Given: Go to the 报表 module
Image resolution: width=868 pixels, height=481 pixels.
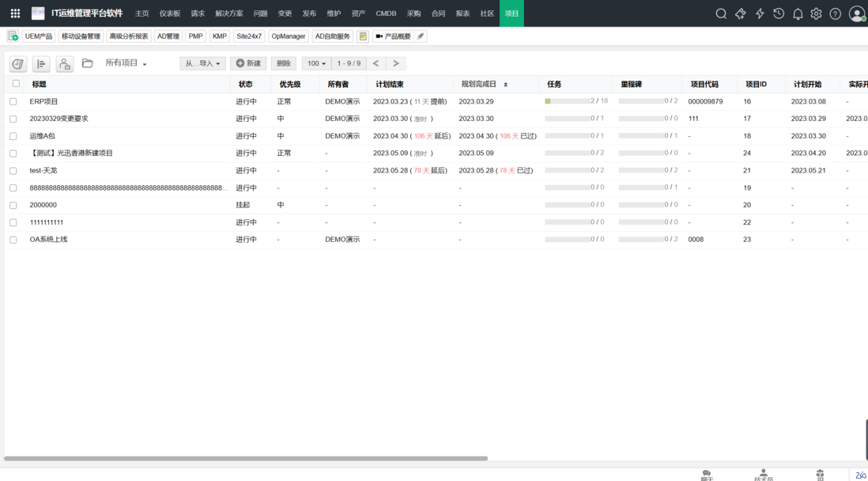Looking at the screenshot, I should pos(462,13).
